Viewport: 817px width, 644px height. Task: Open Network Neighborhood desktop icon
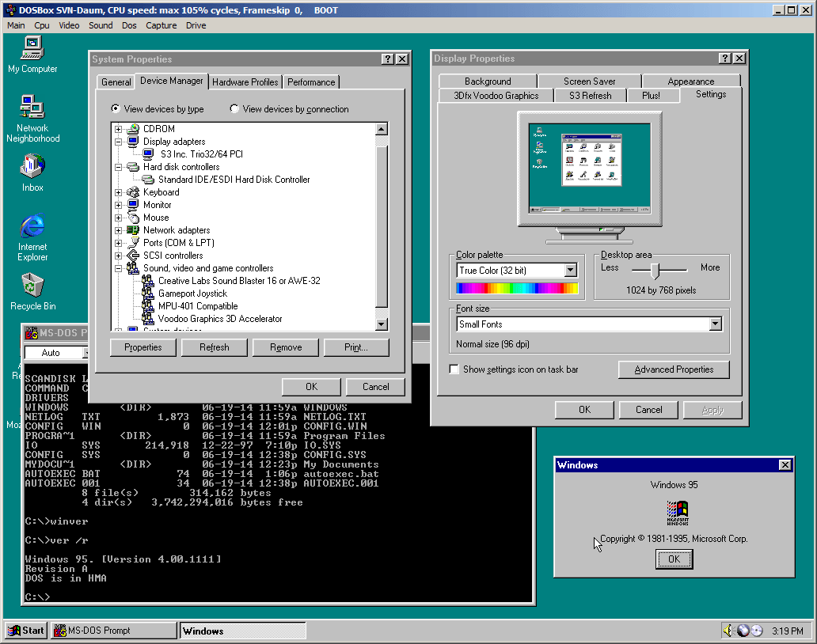(32, 119)
